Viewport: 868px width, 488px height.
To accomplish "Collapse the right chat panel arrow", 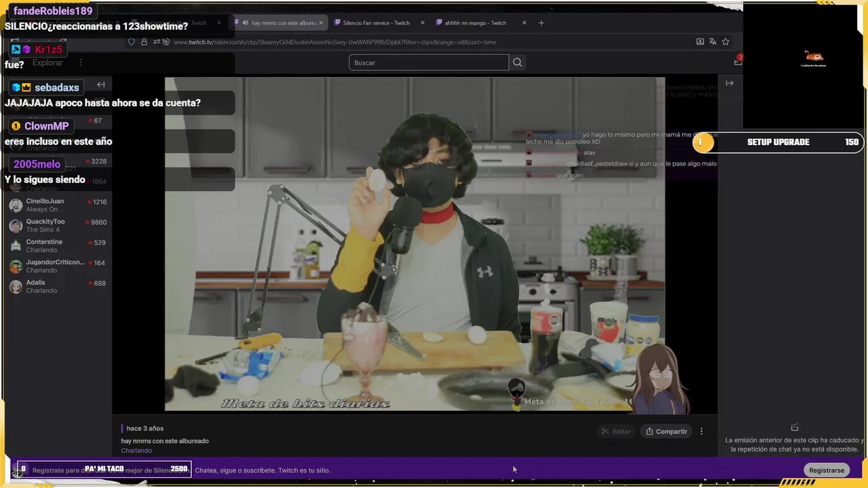I will point(730,83).
